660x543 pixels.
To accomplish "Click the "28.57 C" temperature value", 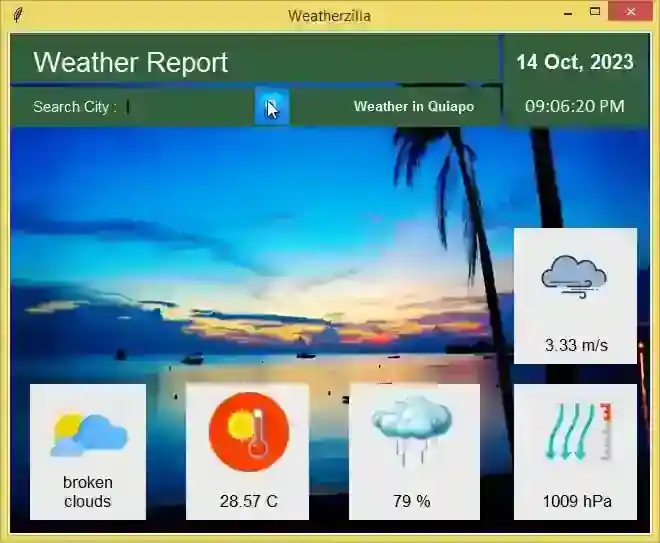I will coord(248,501).
